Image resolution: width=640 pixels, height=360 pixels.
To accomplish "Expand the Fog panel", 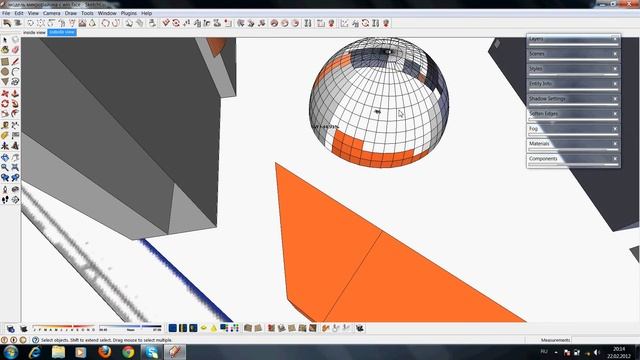I will click(573, 129).
